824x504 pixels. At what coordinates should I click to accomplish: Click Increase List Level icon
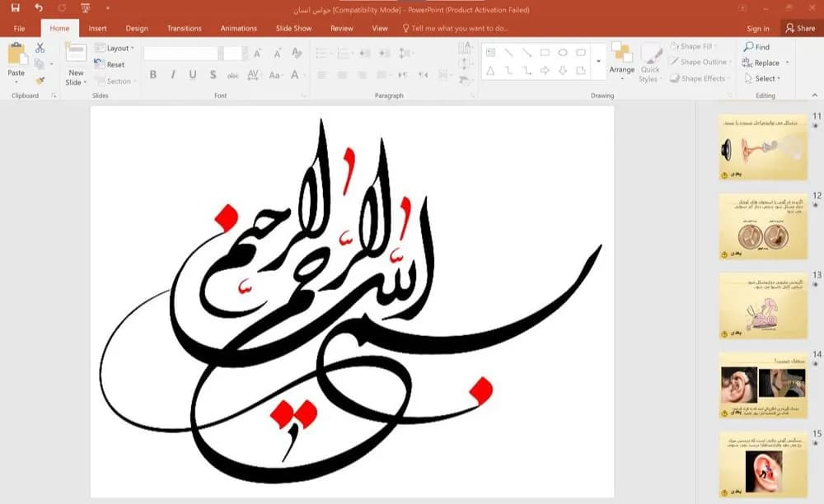pyautogui.click(x=384, y=53)
